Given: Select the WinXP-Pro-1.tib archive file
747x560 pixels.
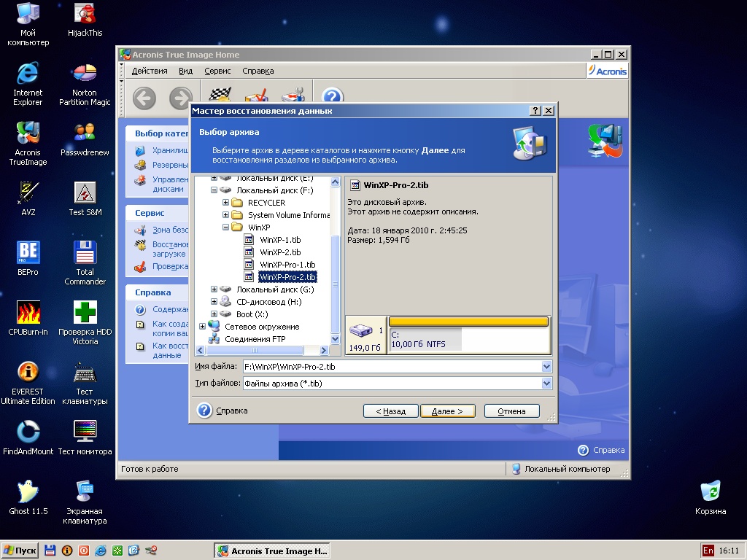Looking at the screenshot, I should point(287,264).
